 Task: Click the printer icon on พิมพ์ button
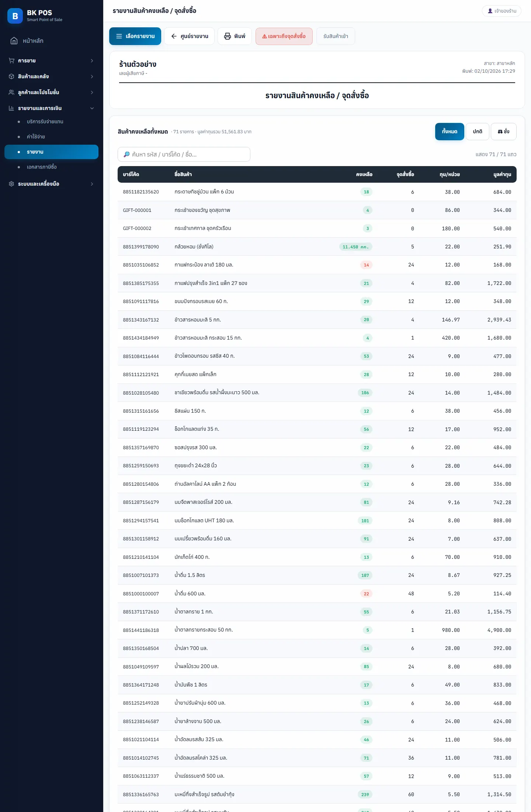[228, 36]
